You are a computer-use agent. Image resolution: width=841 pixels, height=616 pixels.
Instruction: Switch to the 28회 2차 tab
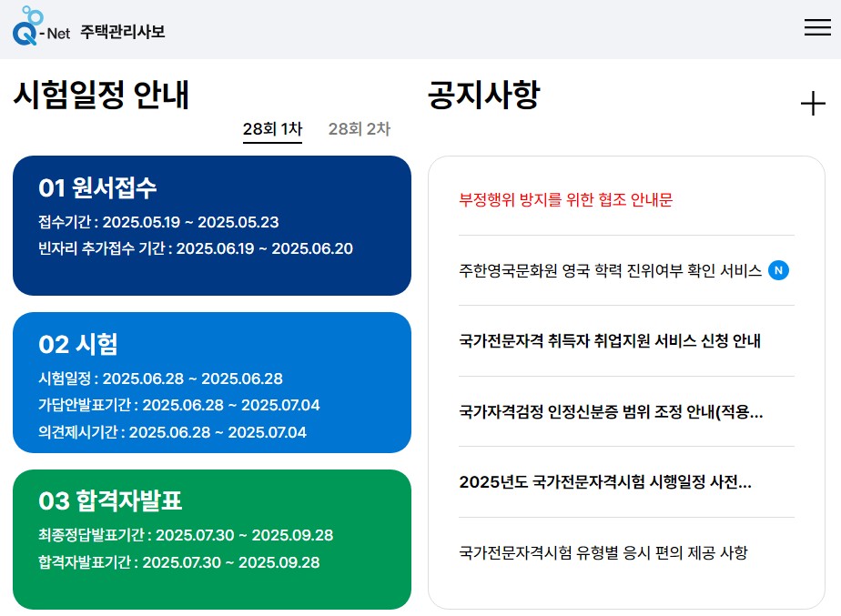pyautogui.click(x=360, y=129)
